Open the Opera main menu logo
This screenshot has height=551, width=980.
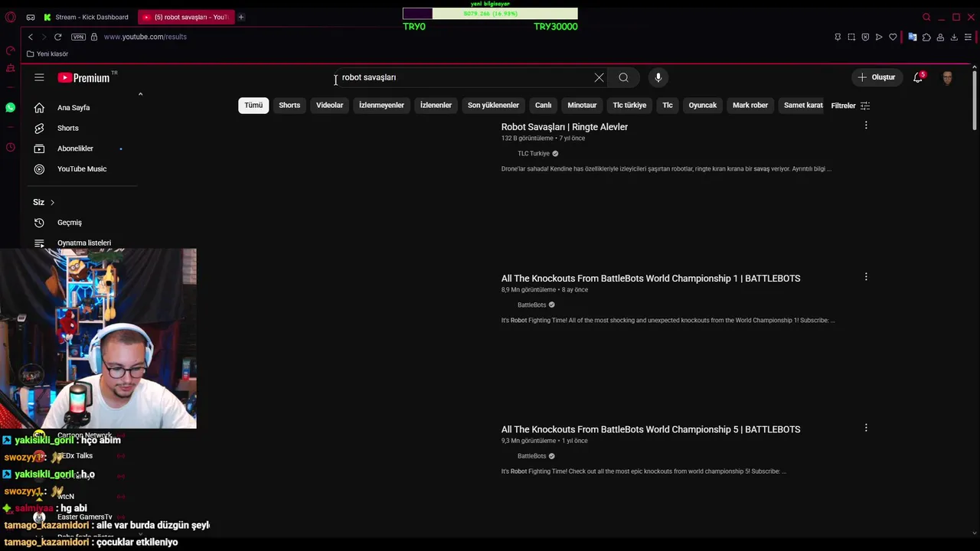[10, 17]
